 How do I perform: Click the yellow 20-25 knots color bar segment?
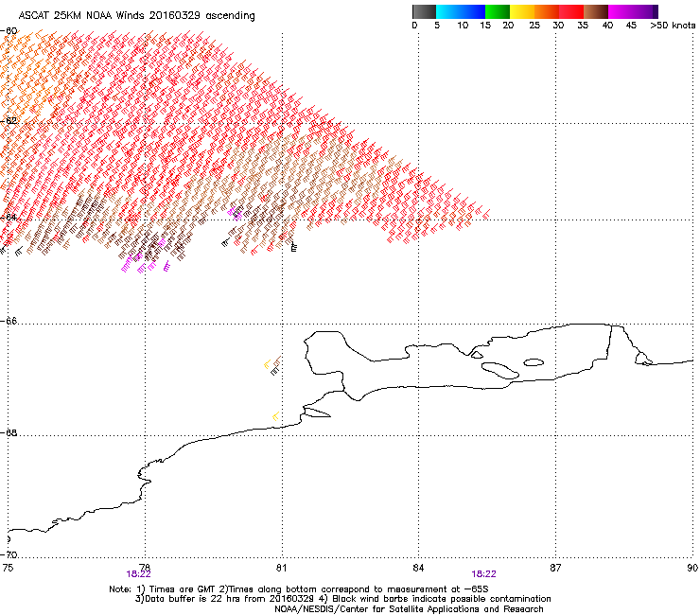point(522,11)
